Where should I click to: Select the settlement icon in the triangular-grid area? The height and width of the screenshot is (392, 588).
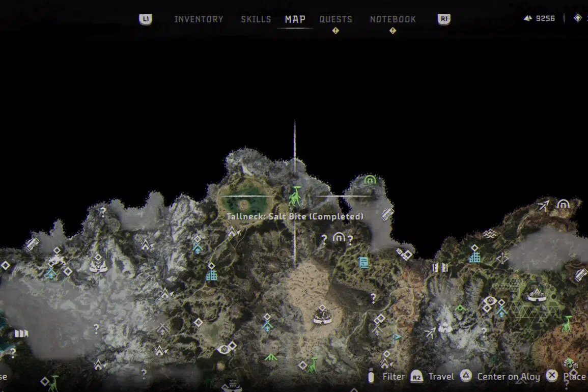point(537,294)
